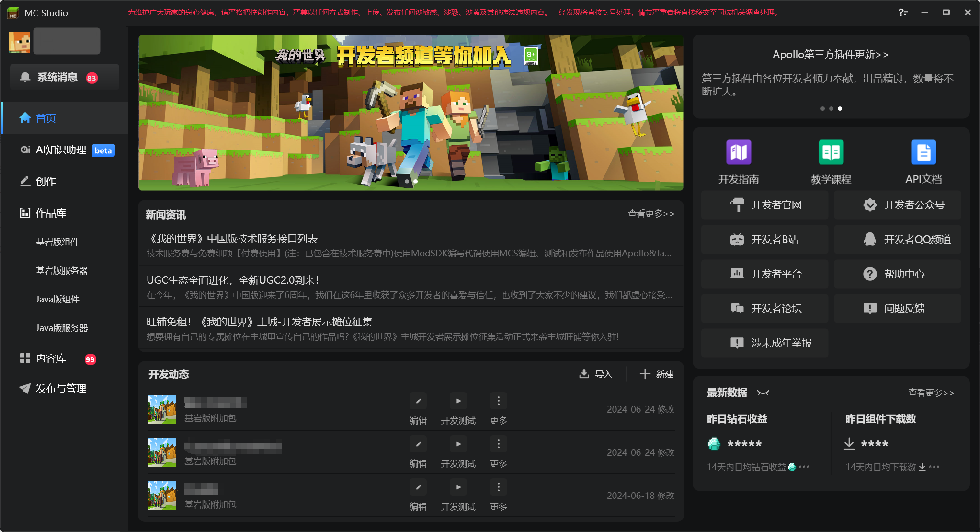The width and height of the screenshot is (980, 532).
Task: Open 开发者官网 link
Action: [764, 205]
